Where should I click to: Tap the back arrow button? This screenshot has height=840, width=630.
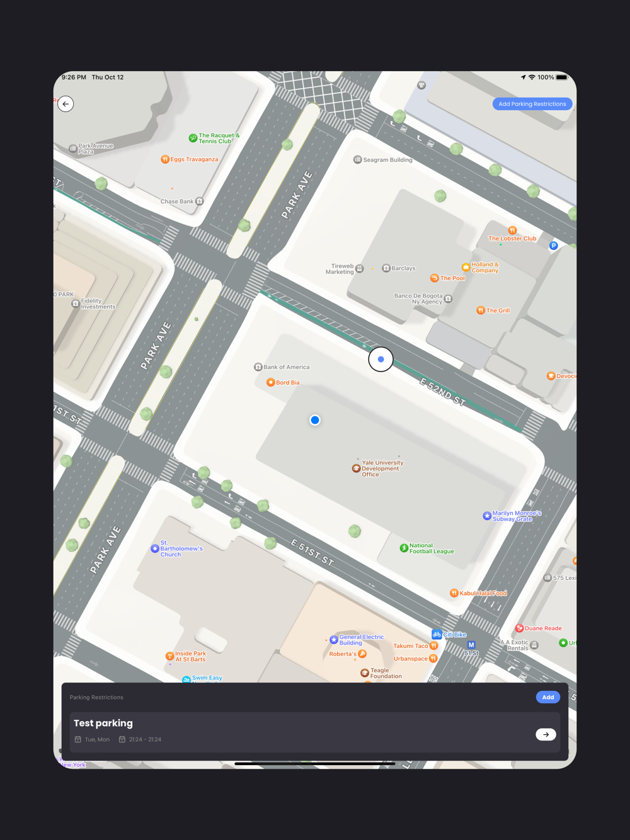[66, 104]
